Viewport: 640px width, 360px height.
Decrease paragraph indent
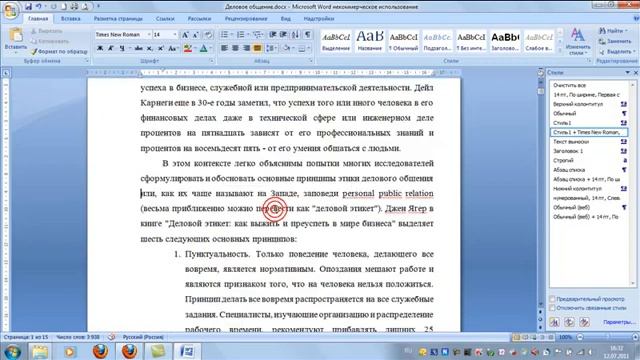273,35
